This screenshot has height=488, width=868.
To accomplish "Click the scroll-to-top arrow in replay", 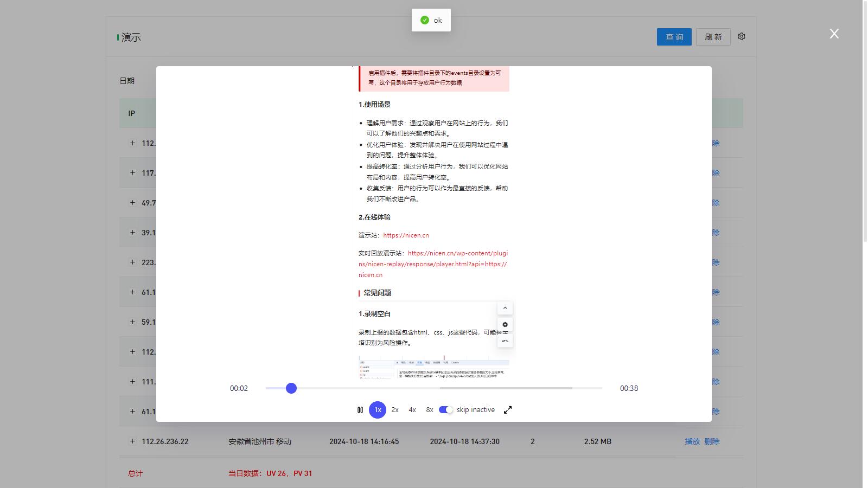I will point(505,308).
